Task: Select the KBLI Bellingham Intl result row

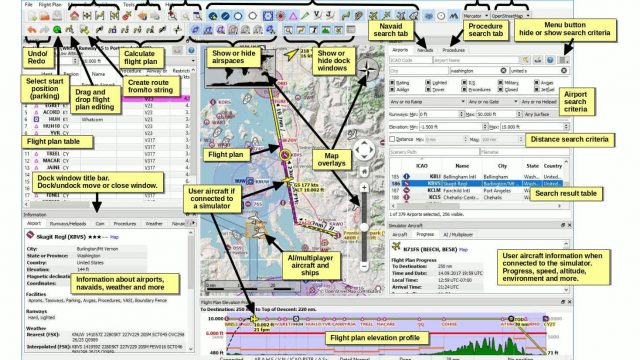Action: pyautogui.click(x=476, y=177)
